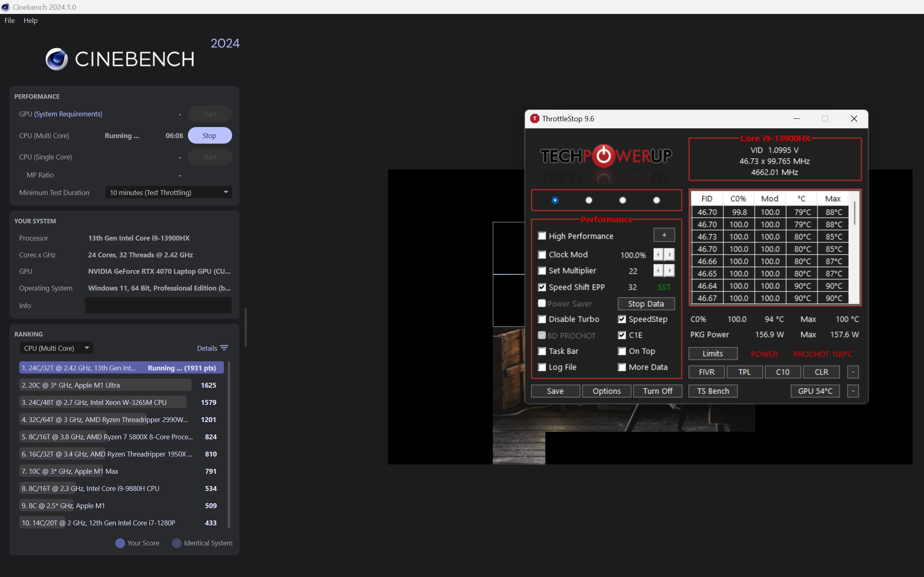Increase Set Multiplier with right arrow
This screenshot has width=924, height=577.
pyautogui.click(x=669, y=270)
